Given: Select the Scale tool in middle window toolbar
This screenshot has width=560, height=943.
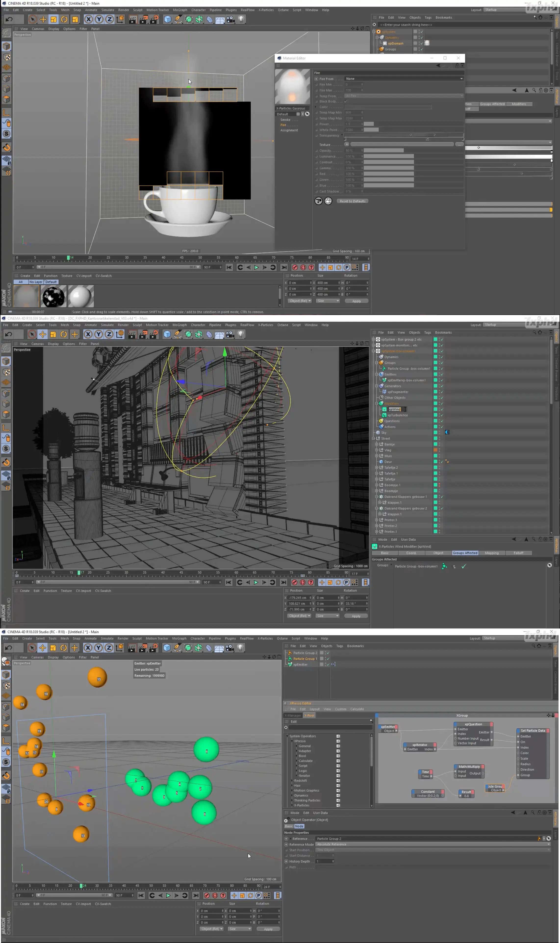Looking at the screenshot, I should tap(53, 334).
